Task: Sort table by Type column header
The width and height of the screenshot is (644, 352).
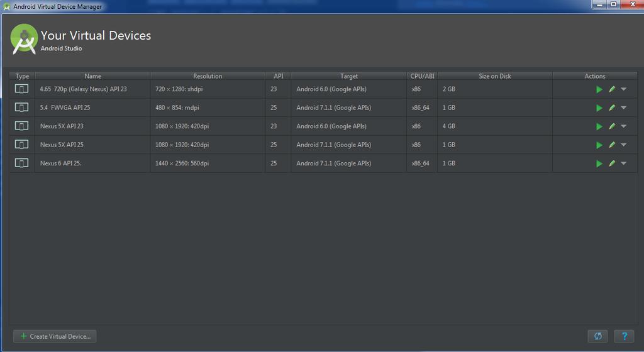Action: [22, 76]
